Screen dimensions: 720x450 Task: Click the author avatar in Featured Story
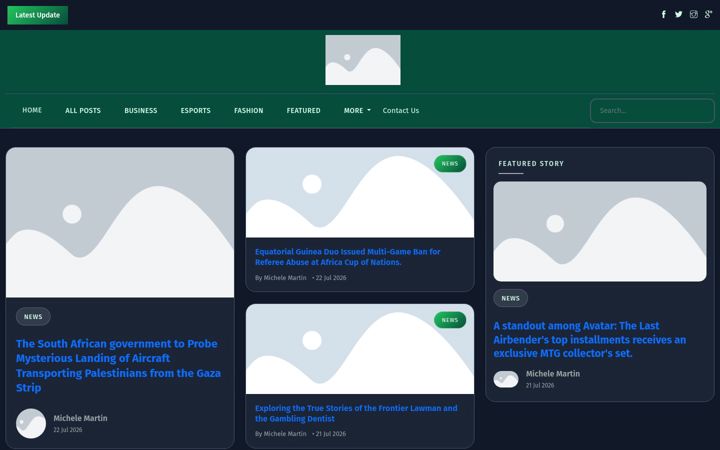506,379
